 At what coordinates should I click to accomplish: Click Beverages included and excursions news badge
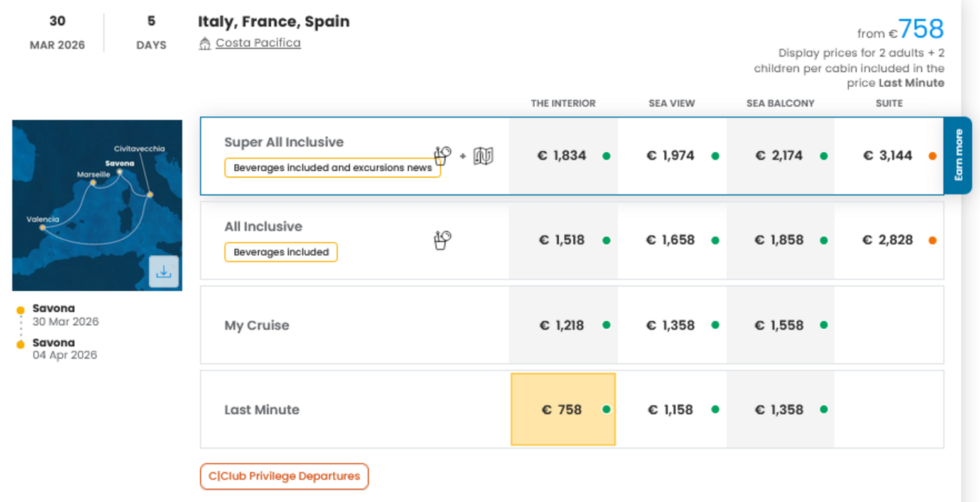tap(332, 168)
